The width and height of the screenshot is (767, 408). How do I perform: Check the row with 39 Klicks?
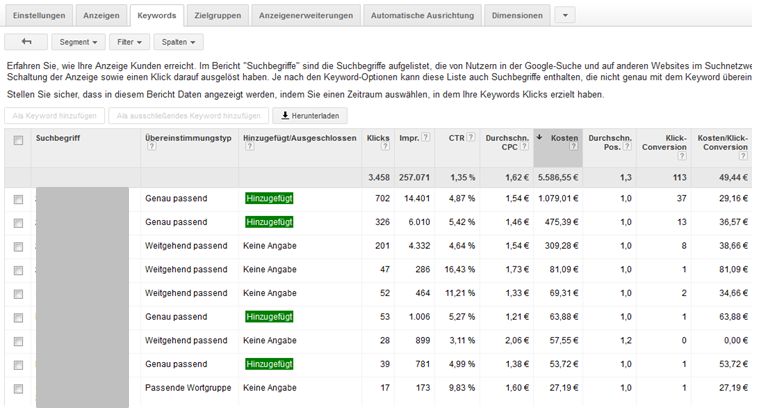(x=18, y=365)
